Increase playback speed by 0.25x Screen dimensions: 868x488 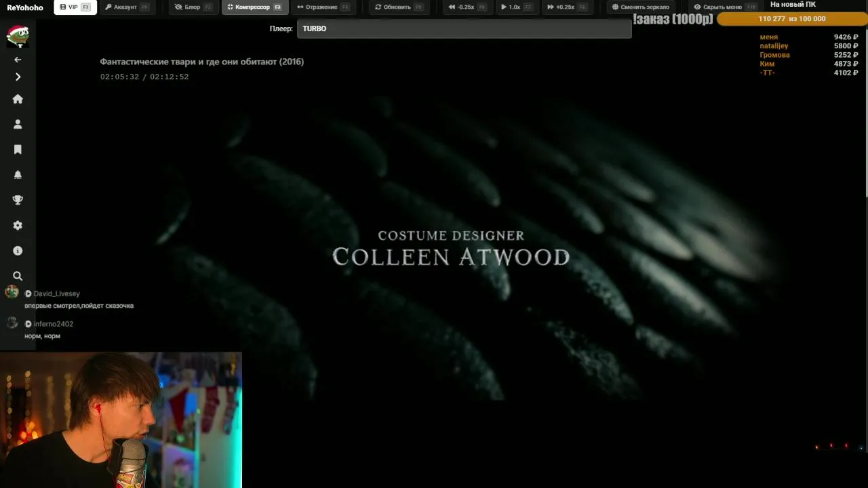[x=567, y=7]
